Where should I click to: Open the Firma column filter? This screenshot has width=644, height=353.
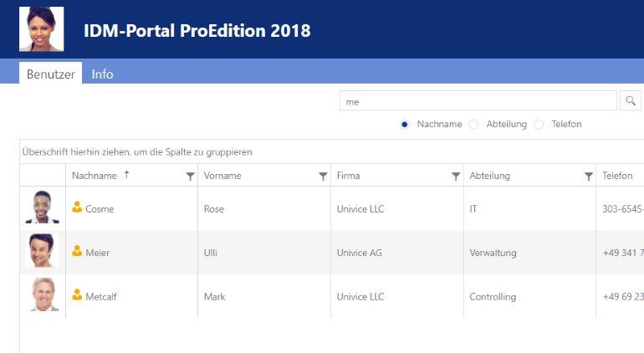pos(456,176)
